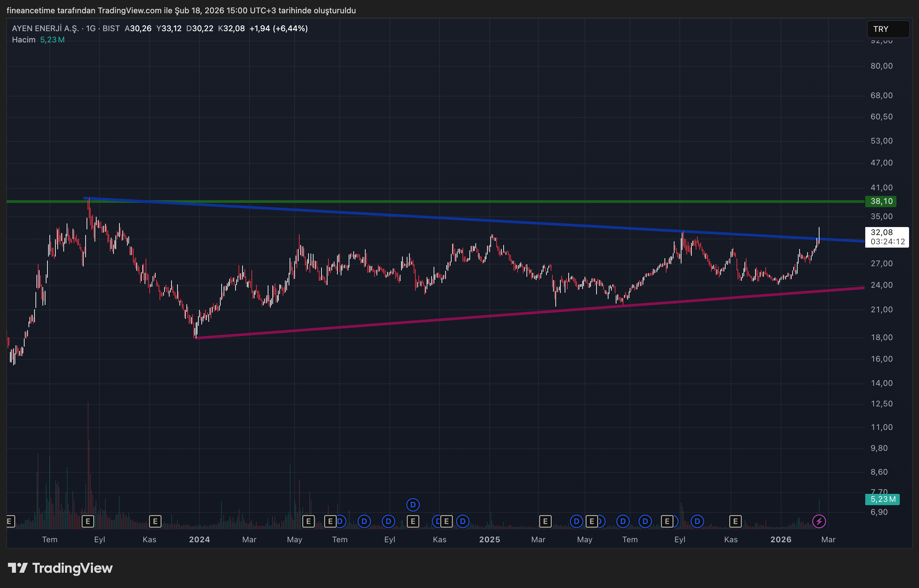Click the raised dividend D marker
The image size is (919, 588).
(x=413, y=505)
